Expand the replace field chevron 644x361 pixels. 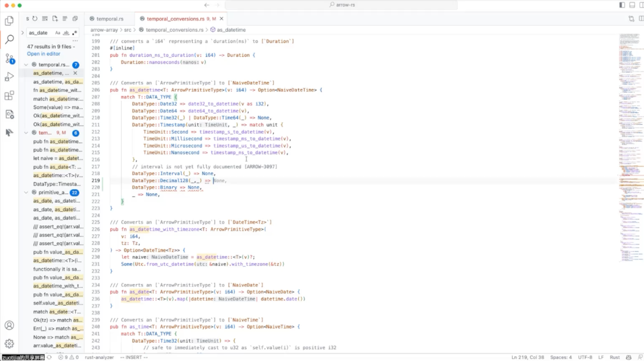coord(23,33)
